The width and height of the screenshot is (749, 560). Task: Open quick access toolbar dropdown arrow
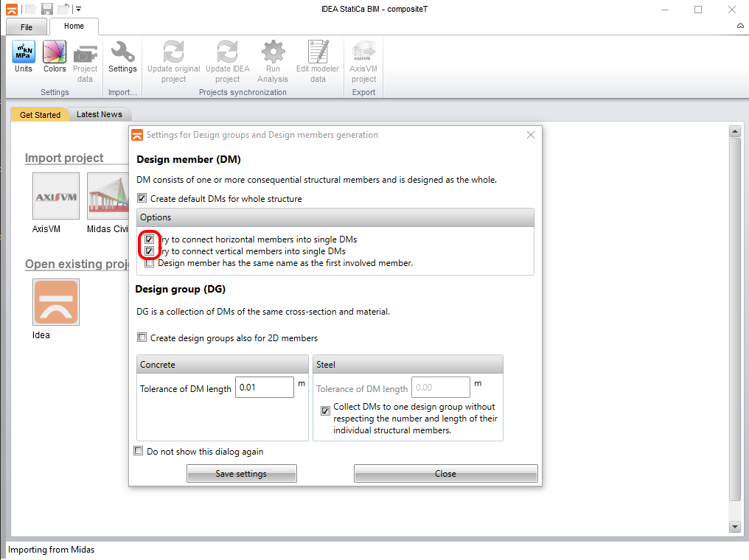[x=79, y=9]
